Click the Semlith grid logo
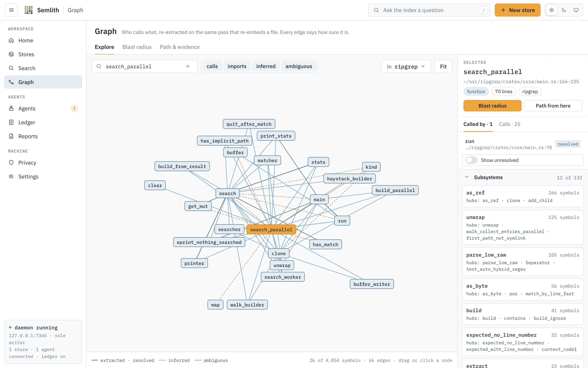The image size is (588, 368). point(28,10)
